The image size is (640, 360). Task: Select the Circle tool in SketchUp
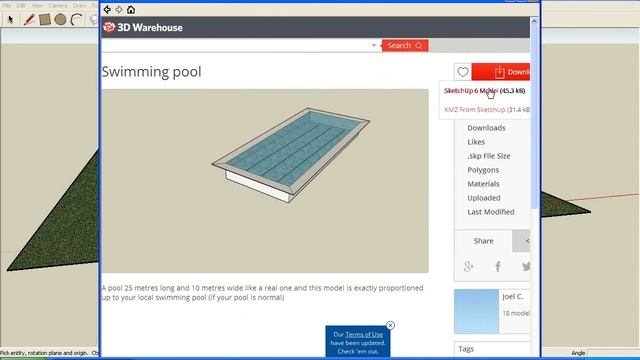pyautogui.click(x=60, y=19)
